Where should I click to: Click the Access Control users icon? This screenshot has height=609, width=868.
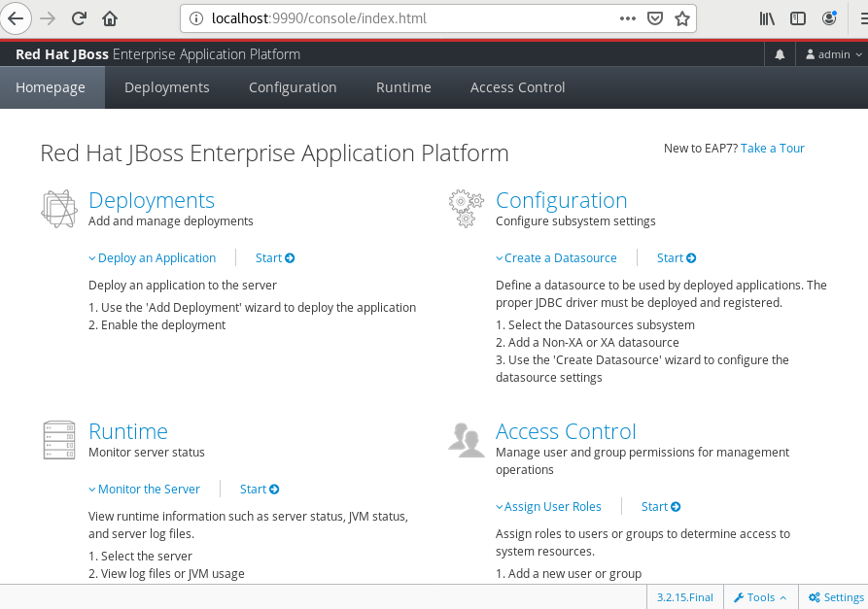click(466, 439)
